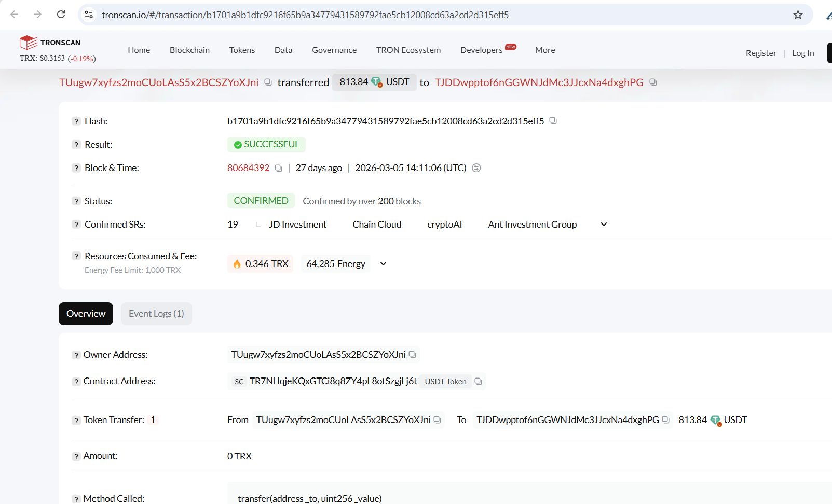Switch to the Event Logs (1) tab
The image size is (832, 504).
click(x=156, y=314)
